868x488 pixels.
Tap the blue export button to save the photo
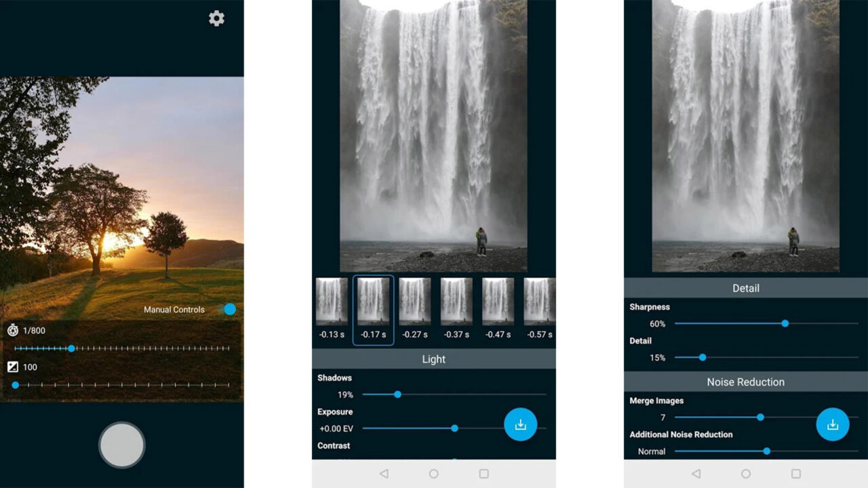(521, 424)
